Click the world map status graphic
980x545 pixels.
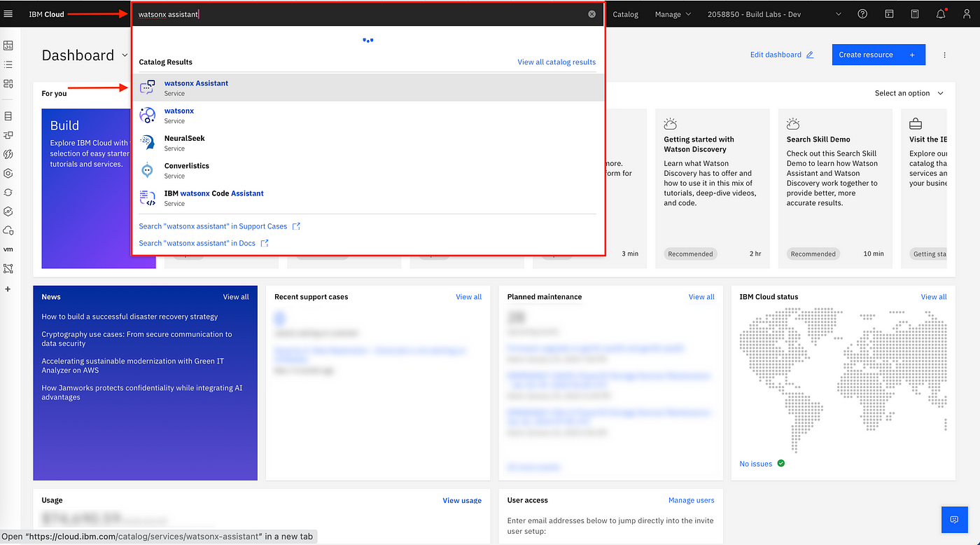[843, 380]
